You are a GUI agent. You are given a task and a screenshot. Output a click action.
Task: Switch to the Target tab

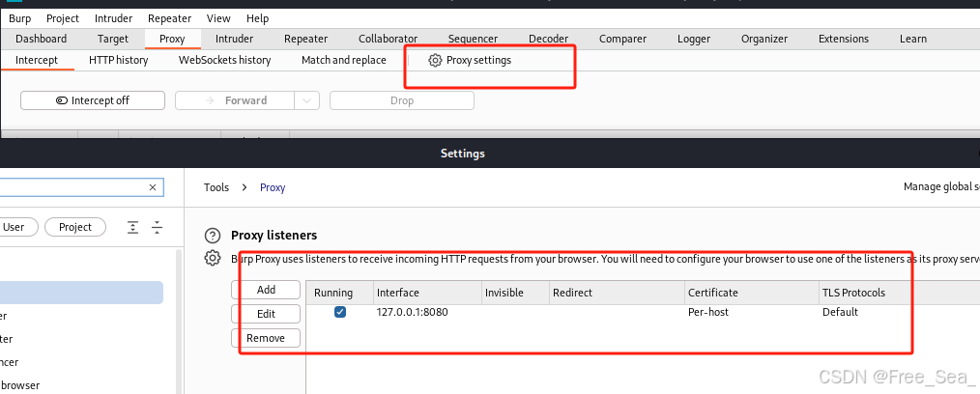tap(113, 39)
